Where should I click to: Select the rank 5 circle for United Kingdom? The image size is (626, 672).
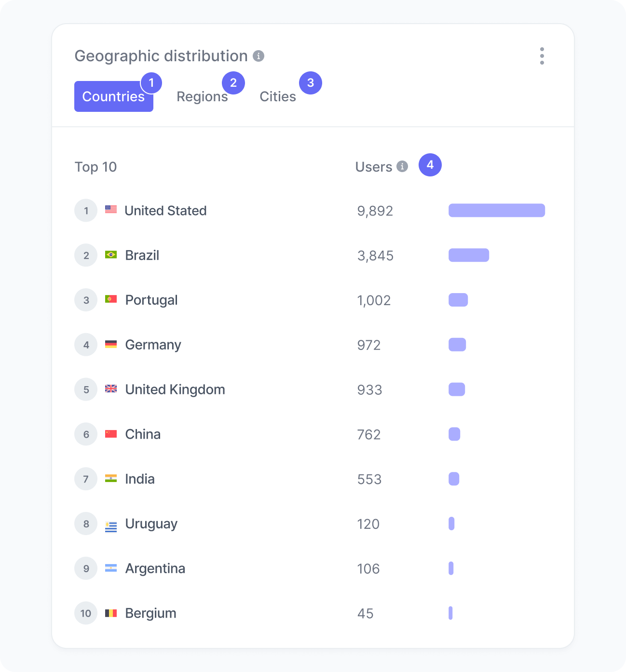(x=86, y=390)
